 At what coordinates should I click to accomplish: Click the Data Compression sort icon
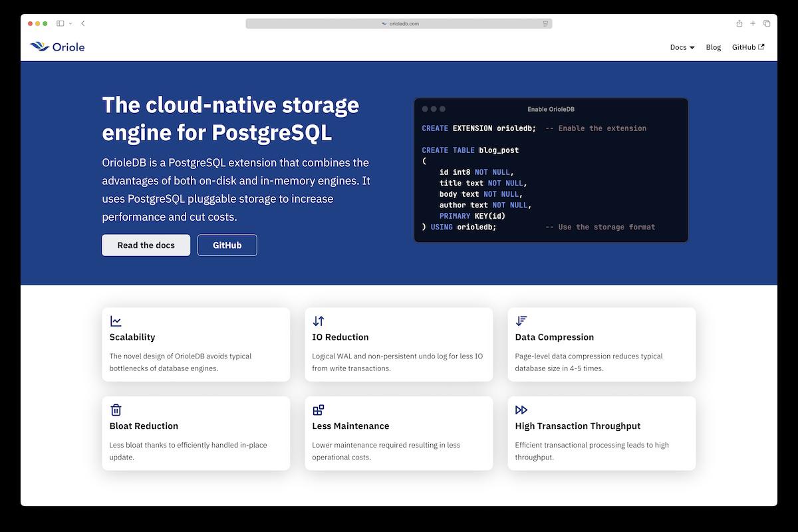(521, 321)
